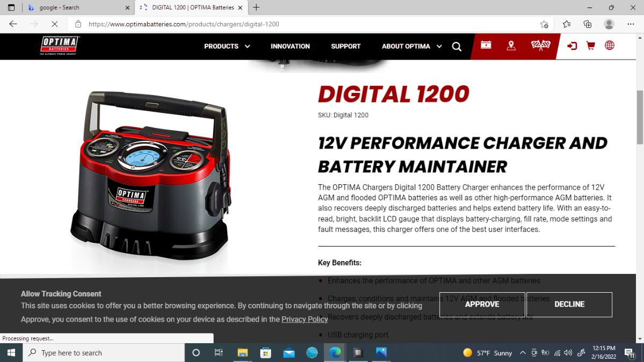Decline the tracking cookie consent

(x=569, y=304)
